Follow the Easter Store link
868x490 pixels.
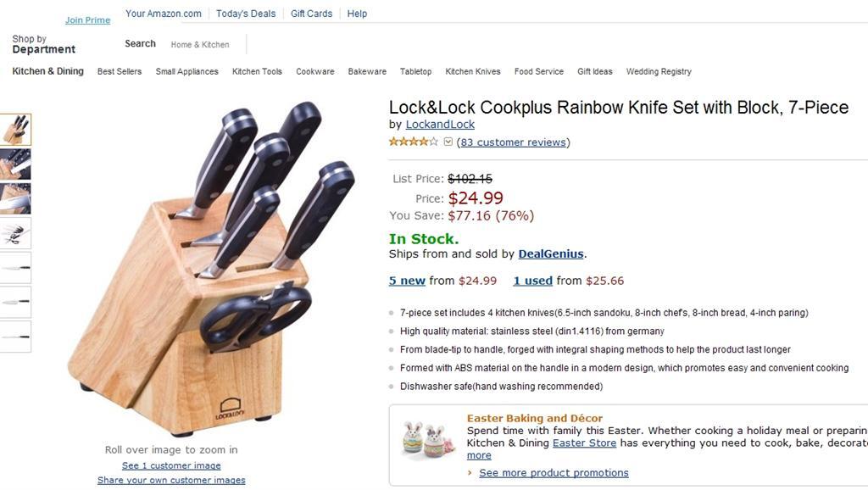coord(584,443)
